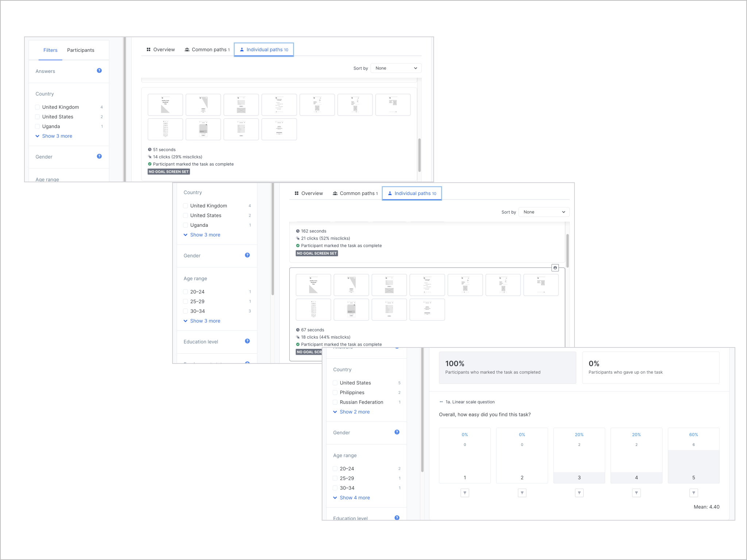
Task: Click first thumbnail of 67 seconds path
Action: (313, 285)
